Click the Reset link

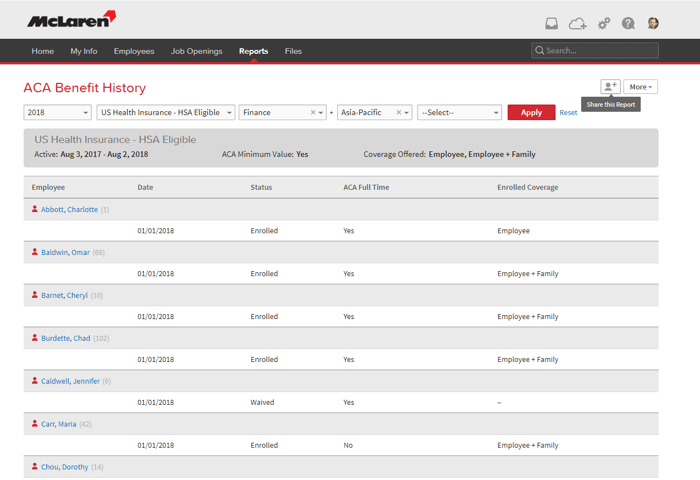tap(568, 113)
